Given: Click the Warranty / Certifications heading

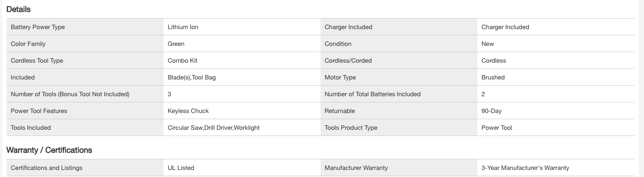Looking at the screenshot, I should (x=49, y=150).
